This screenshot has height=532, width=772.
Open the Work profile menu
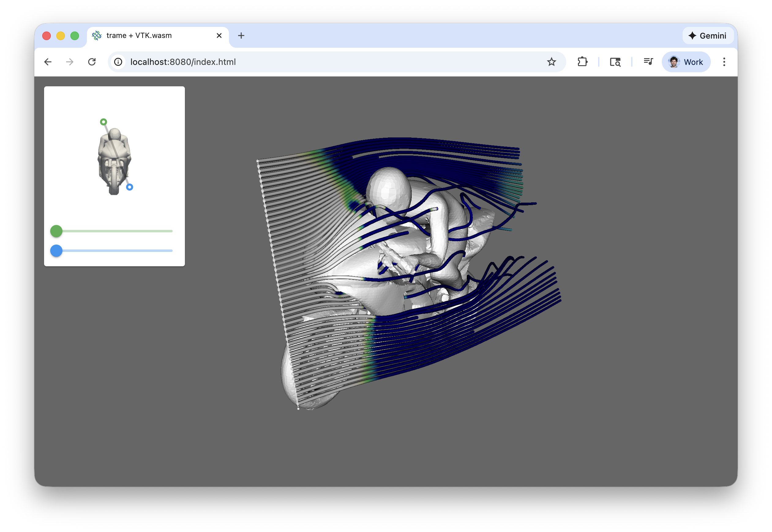point(686,62)
